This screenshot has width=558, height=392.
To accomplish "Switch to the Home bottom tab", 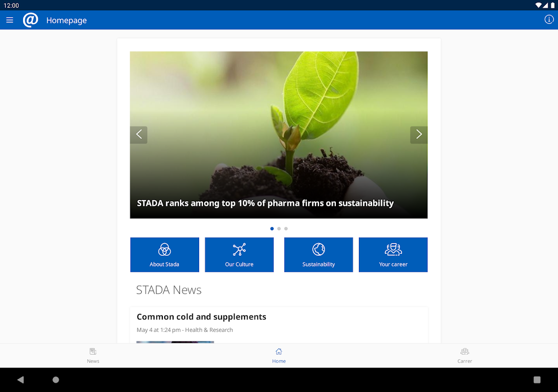I will click(279, 355).
